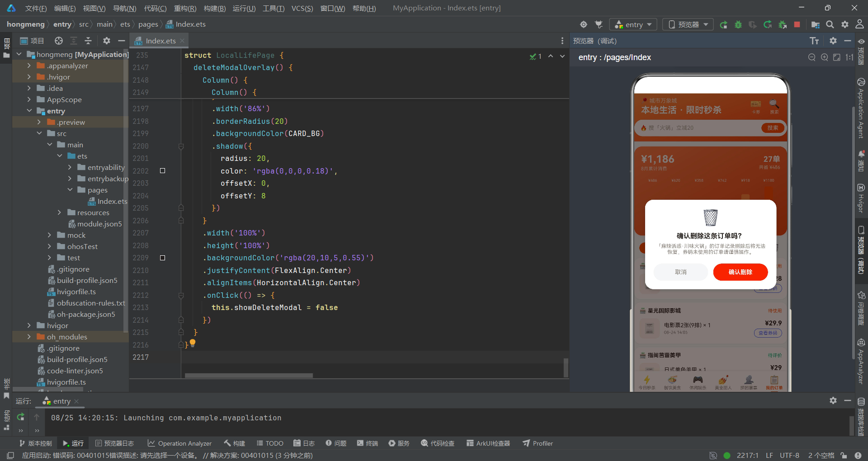Viewport: 868px width, 461px height.
Task: Expand the resources folder
Action: pos(59,212)
